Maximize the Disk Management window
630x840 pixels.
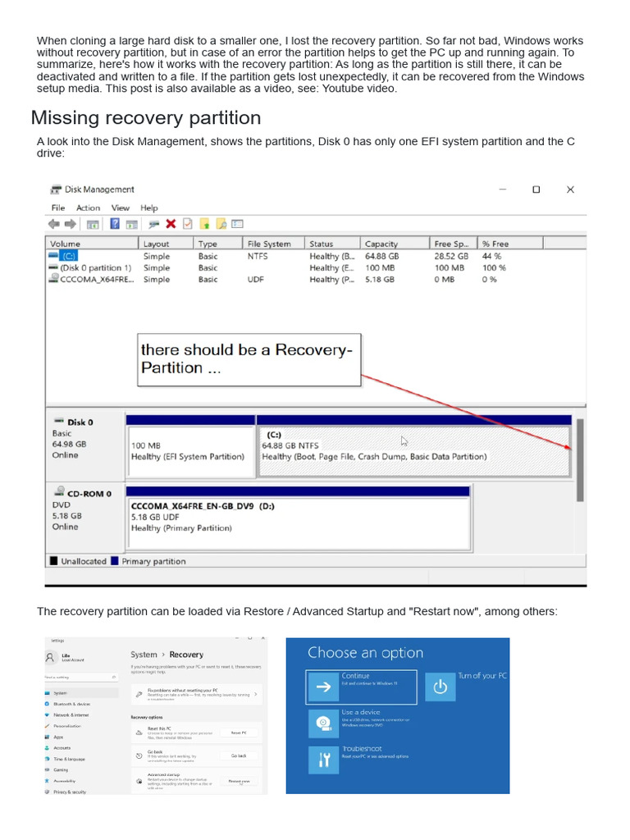[536, 189]
